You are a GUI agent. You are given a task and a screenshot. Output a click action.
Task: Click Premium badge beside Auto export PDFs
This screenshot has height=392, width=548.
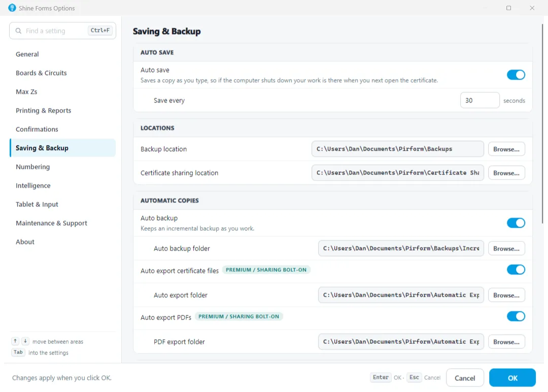(x=238, y=316)
